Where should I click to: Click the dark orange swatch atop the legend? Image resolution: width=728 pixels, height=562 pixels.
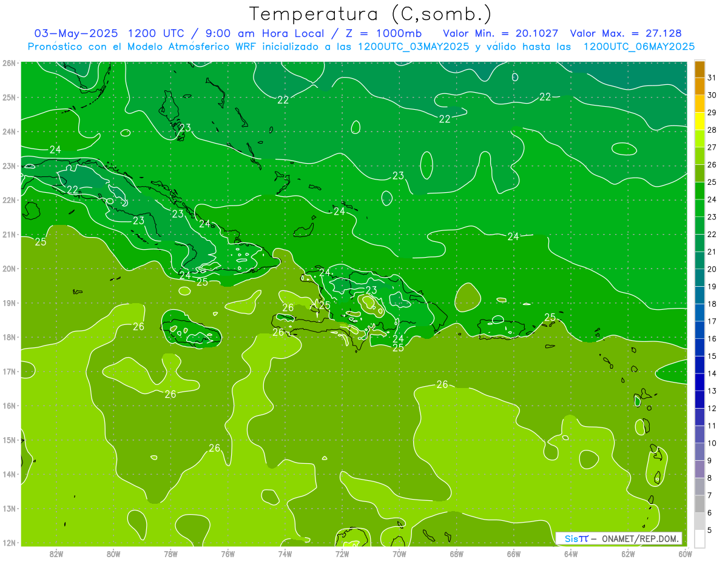[x=700, y=70]
